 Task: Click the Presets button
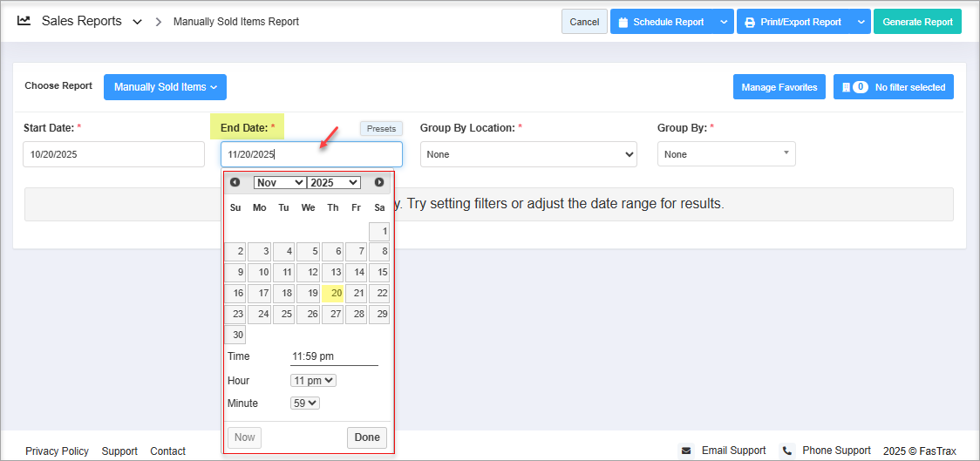381,129
